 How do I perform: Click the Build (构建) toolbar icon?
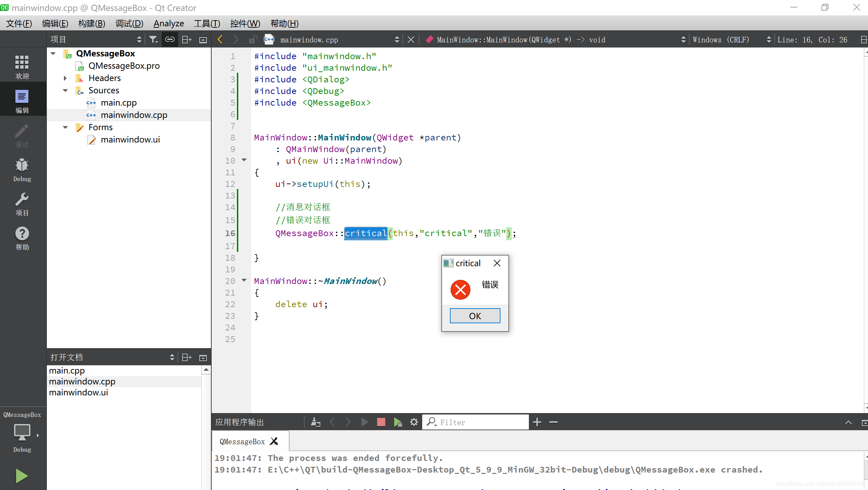coord(91,24)
